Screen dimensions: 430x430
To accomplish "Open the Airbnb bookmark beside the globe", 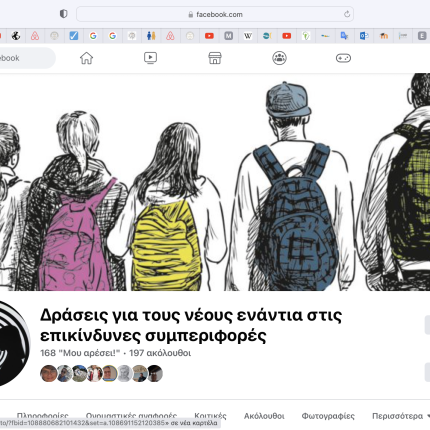I will [x=35, y=36].
